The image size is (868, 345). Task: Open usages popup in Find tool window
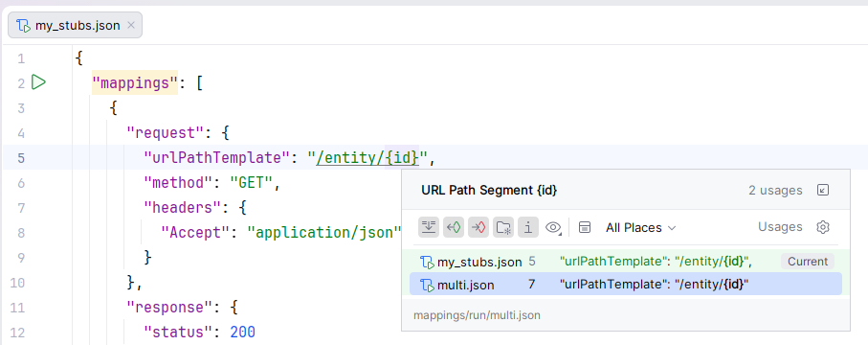click(x=823, y=191)
